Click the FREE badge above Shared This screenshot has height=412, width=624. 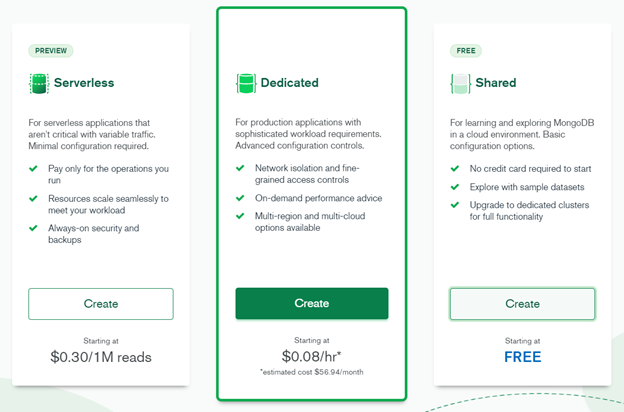(465, 51)
